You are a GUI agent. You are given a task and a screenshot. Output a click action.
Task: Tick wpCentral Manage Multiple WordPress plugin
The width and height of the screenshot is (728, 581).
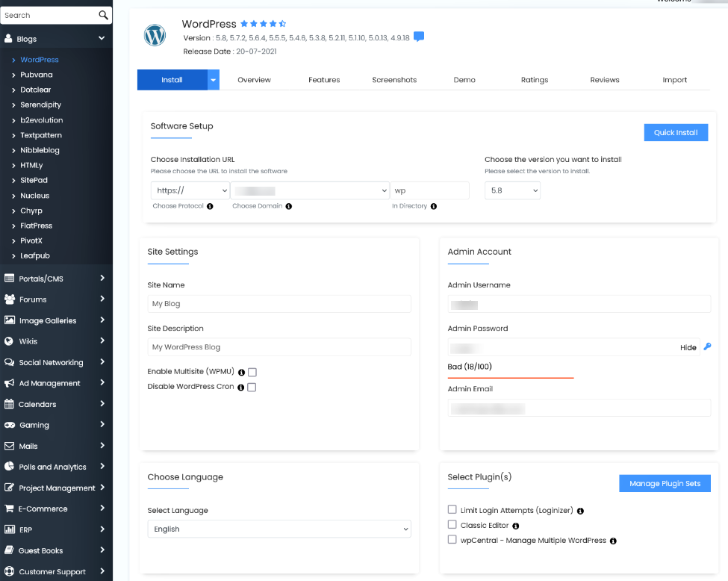coord(452,539)
